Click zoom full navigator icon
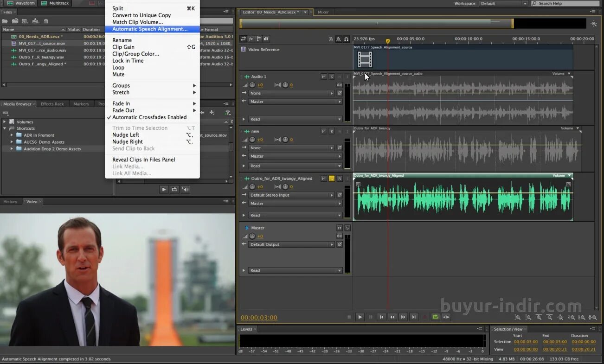 coord(594,24)
